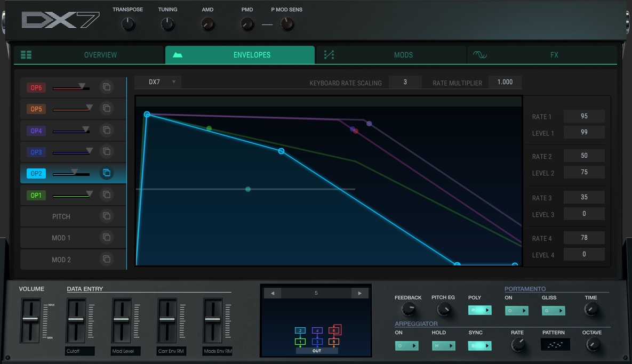Copy the OP5 envelope with its copy icon
The height and width of the screenshot is (364, 632).
(x=107, y=108)
